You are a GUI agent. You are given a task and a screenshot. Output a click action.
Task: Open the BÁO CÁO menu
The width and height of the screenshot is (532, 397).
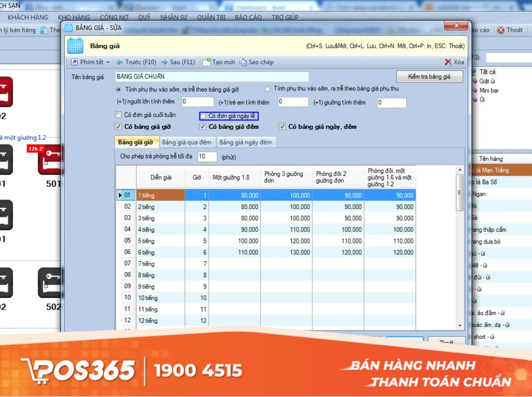point(248,17)
